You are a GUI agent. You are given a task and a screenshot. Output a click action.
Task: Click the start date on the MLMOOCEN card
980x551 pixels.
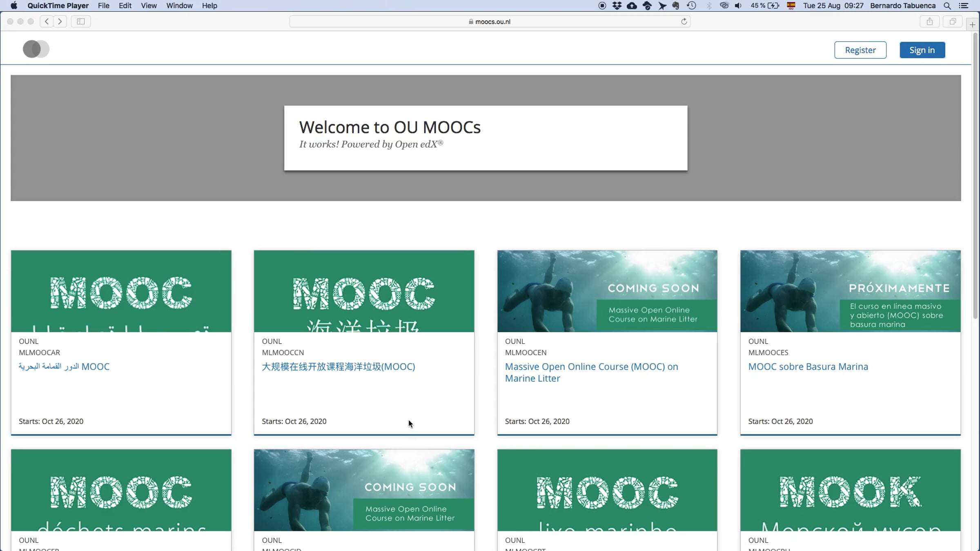(x=537, y=421)
